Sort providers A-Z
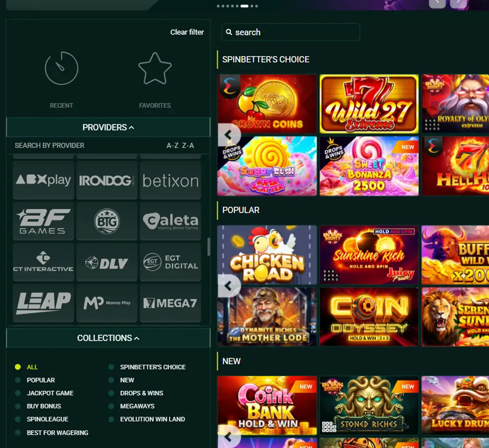 172,146
